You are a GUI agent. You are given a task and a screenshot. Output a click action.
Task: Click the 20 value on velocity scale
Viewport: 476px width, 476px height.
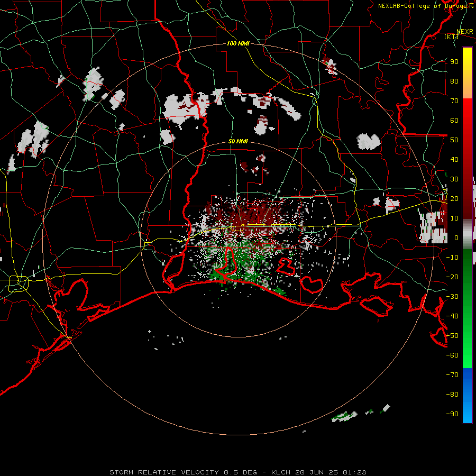point(454,198)
